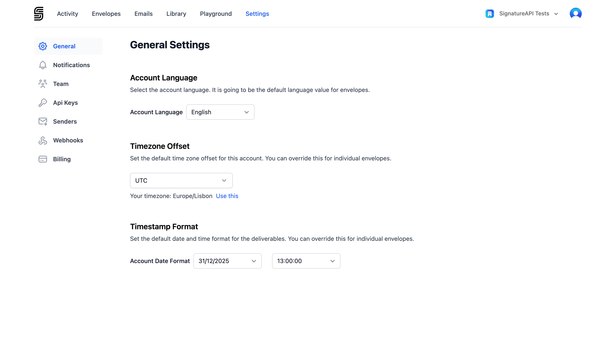Navigate to the Envelopes section

point(106,14)
